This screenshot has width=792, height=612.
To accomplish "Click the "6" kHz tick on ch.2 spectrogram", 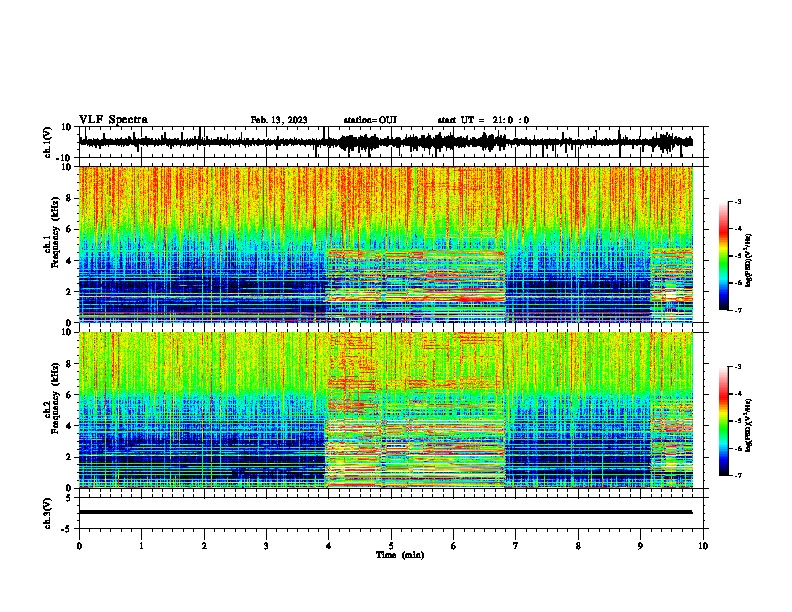I will (70, 395).
